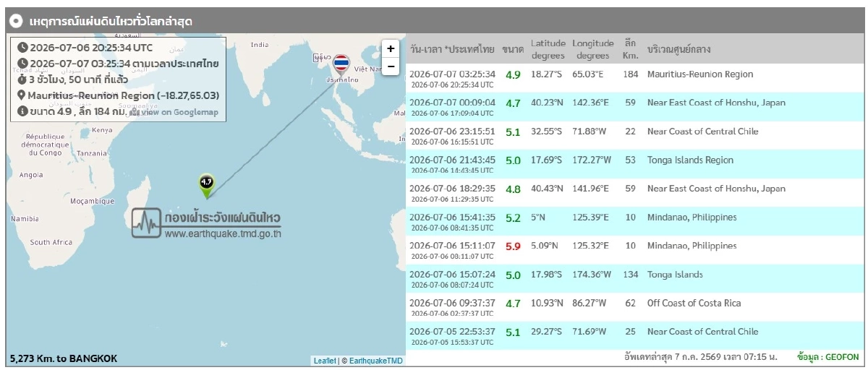Select the Tonga Islands Region row

click(x=635, y=164)
